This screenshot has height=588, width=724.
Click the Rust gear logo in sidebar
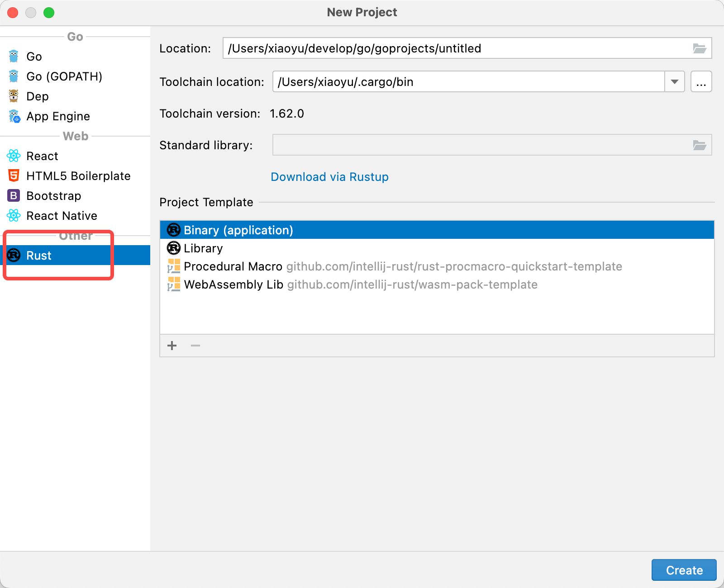(14, 255)
